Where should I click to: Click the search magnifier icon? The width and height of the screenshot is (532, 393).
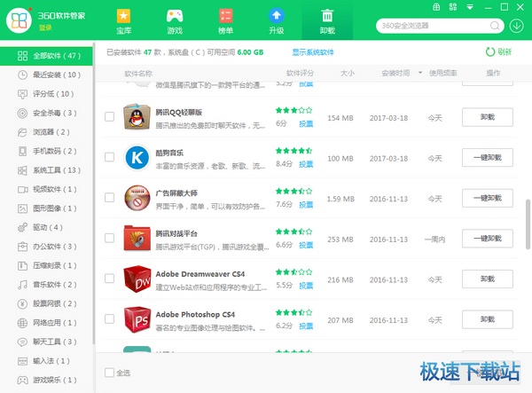click(x=495, y=26)
